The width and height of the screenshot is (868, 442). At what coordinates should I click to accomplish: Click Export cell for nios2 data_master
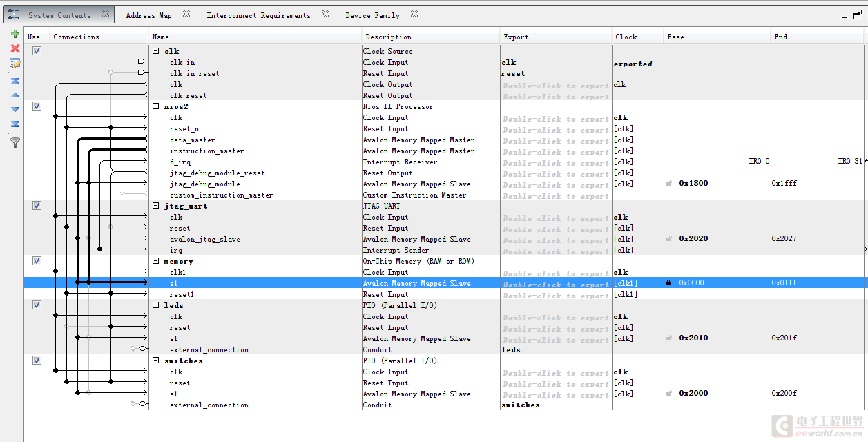(555, 140)
